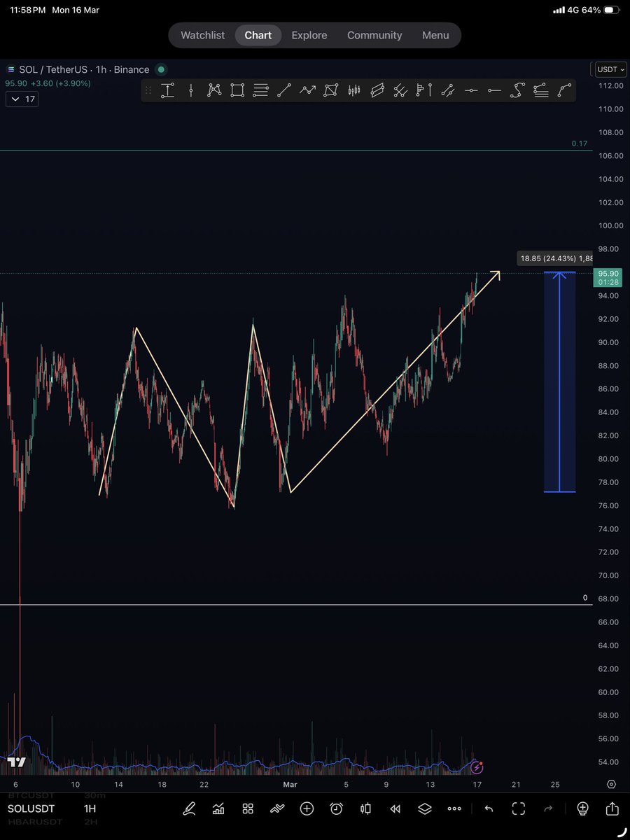Select the vertical line drawing tool
This screenshot has width=630, height=840.
click(191, 90)
